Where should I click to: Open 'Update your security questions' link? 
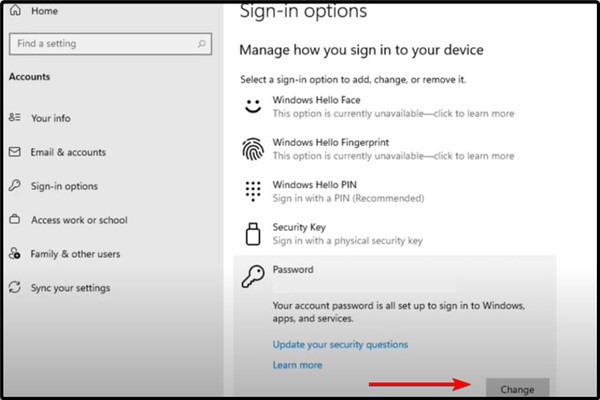coord(340,345)
